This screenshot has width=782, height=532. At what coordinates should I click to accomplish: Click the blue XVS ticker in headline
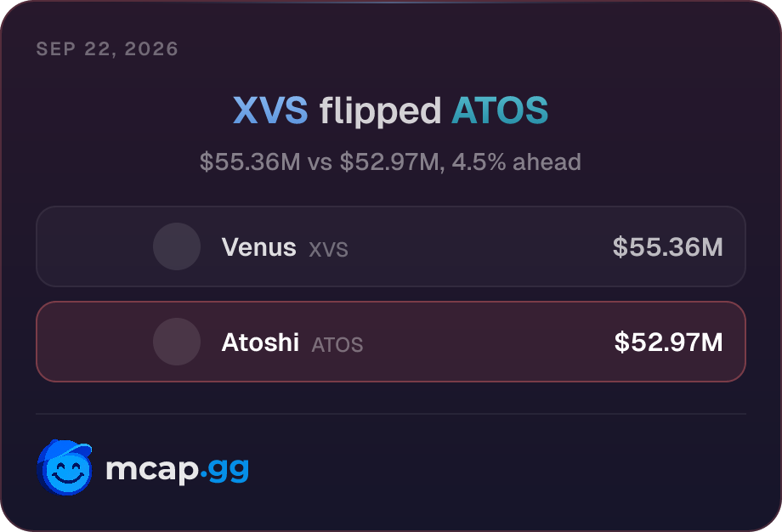[x=270, y=110]
